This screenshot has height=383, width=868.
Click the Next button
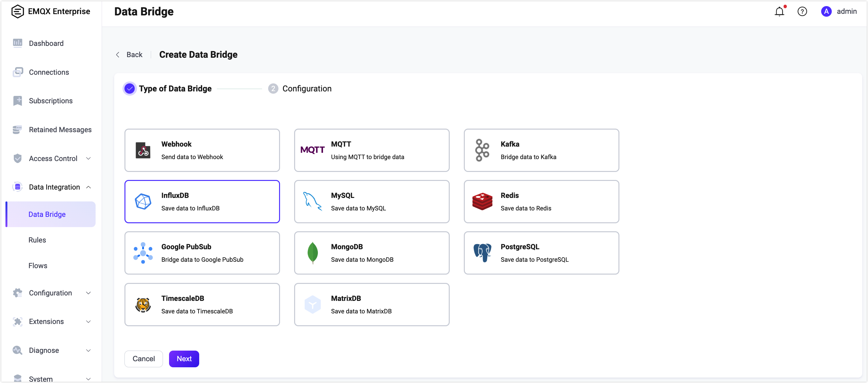click(x=184, y=359)
